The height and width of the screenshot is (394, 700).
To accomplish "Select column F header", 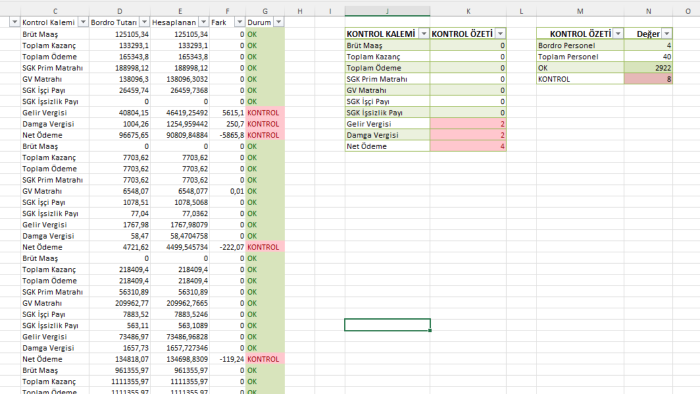I will [x=228, y=11].
